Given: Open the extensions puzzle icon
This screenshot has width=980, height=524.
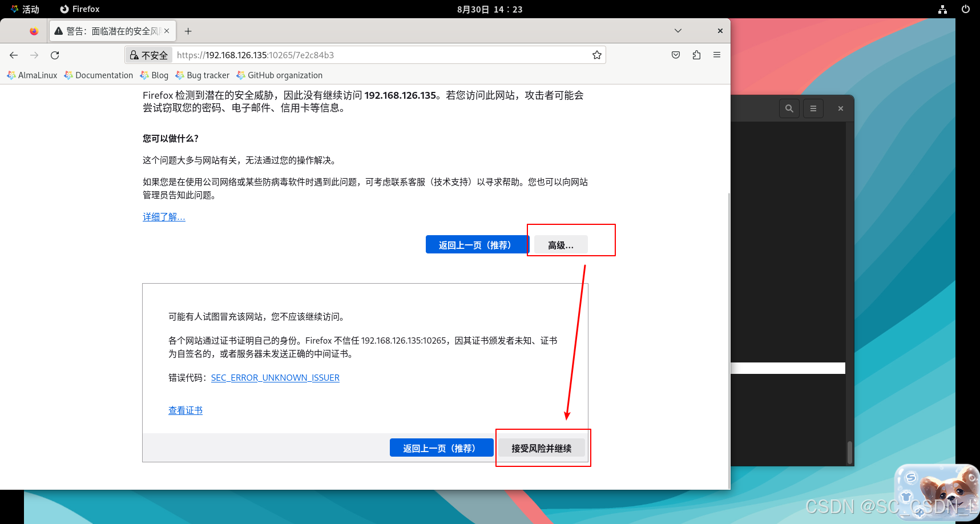Looking at the screenshot, I should pos(696,55).
